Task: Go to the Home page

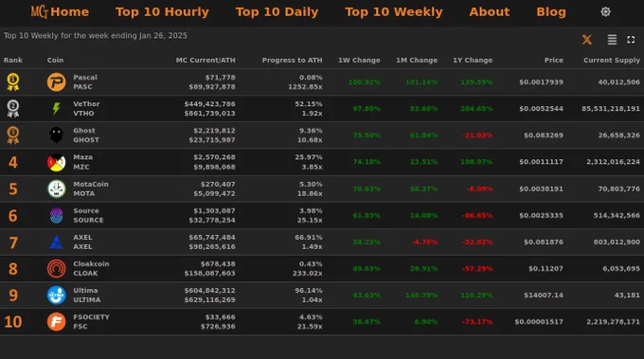Action: tap(69, 12)
